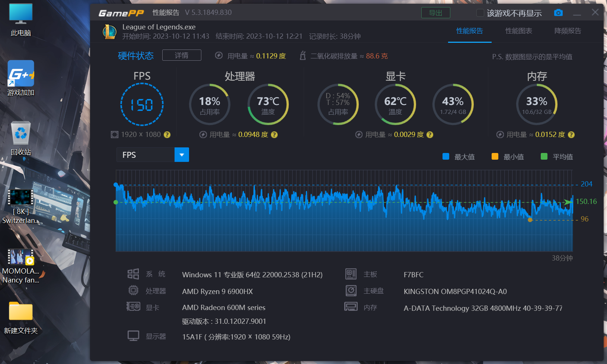Click the GPU 43% video memory gauge
607x364 pixels.
453,105
